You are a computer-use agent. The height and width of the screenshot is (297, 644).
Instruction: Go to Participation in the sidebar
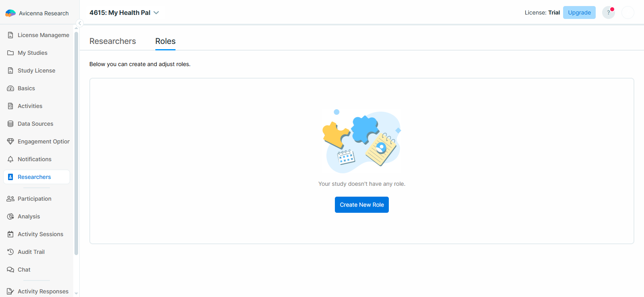click(x=35, y=199)
